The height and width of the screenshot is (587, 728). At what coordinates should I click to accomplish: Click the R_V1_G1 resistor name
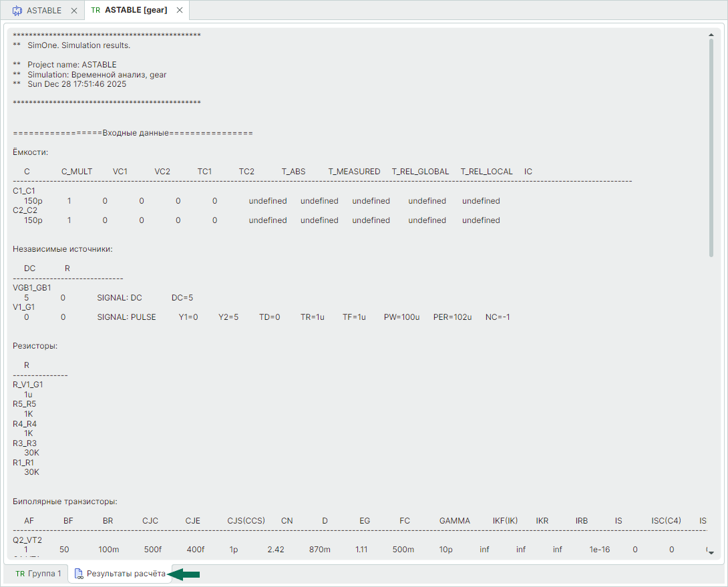(x=28, y=385)
